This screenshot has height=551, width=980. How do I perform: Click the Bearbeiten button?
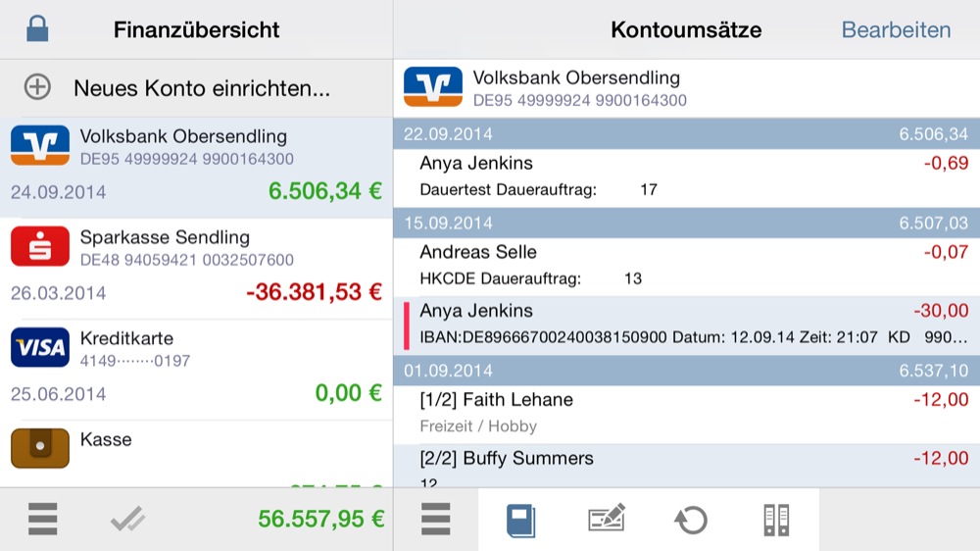click(x=896, y=29)
